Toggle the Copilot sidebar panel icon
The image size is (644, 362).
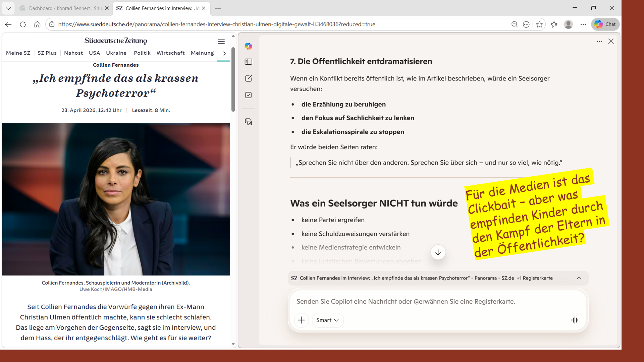click(x=248, y=62)
